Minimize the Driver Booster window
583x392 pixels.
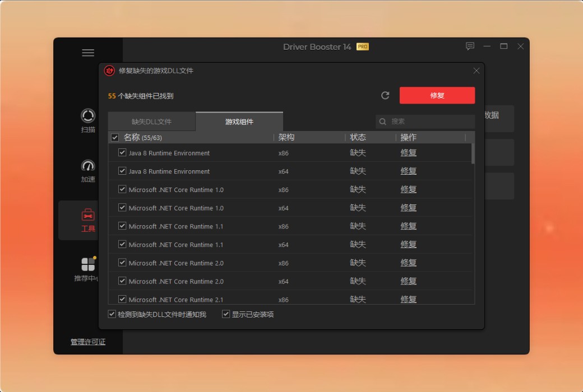(x=487, y=46)
